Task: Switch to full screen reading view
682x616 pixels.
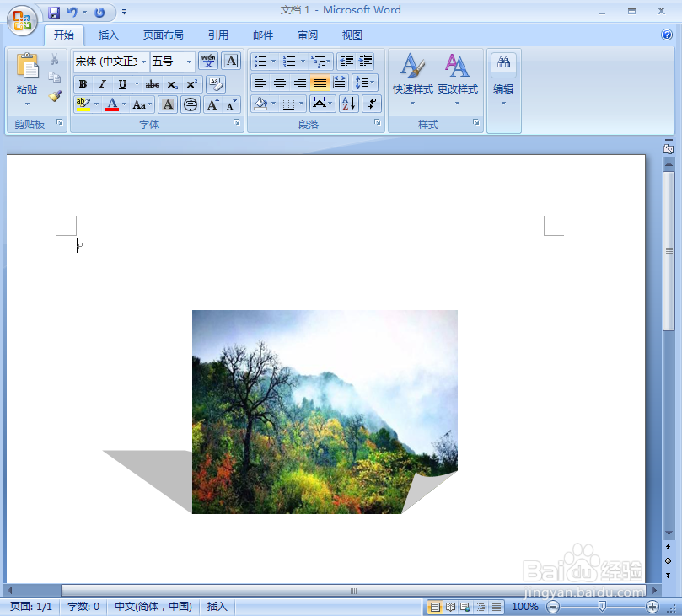Action: click(450, 607)
